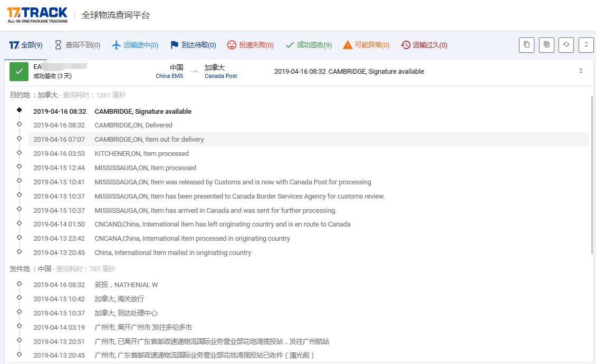This screenshot has width=596, height=364.
Task: Click the 到达待取 flag icon
Action: pyautogui.click(x=175, y=45)
